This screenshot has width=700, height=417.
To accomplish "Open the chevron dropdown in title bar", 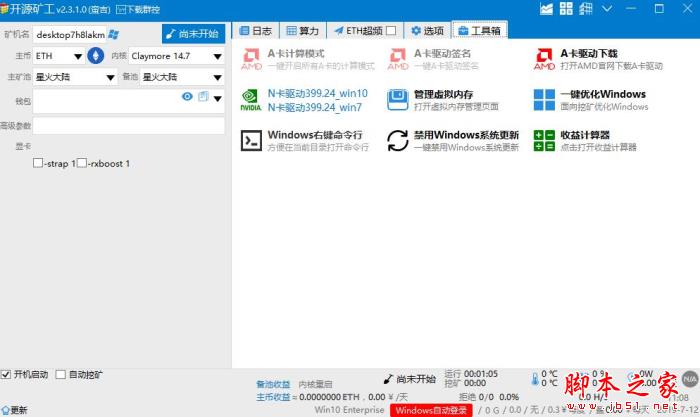I will 607,8.
